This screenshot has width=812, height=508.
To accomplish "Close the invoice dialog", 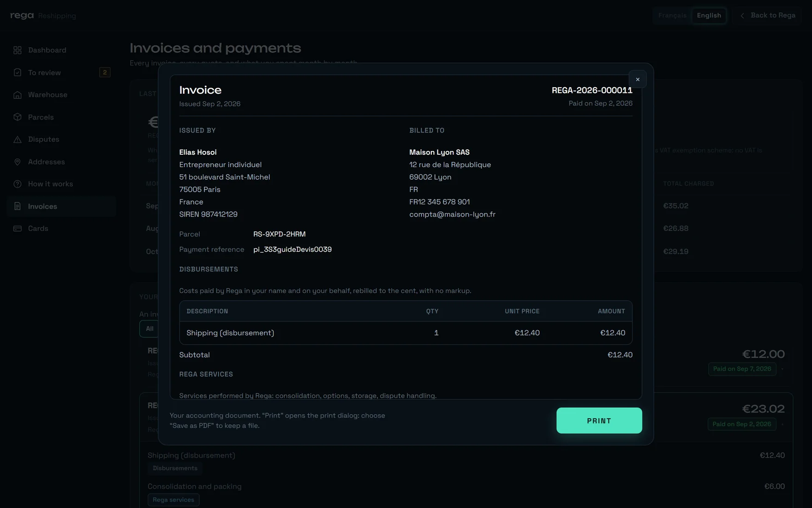I will 638,79.
